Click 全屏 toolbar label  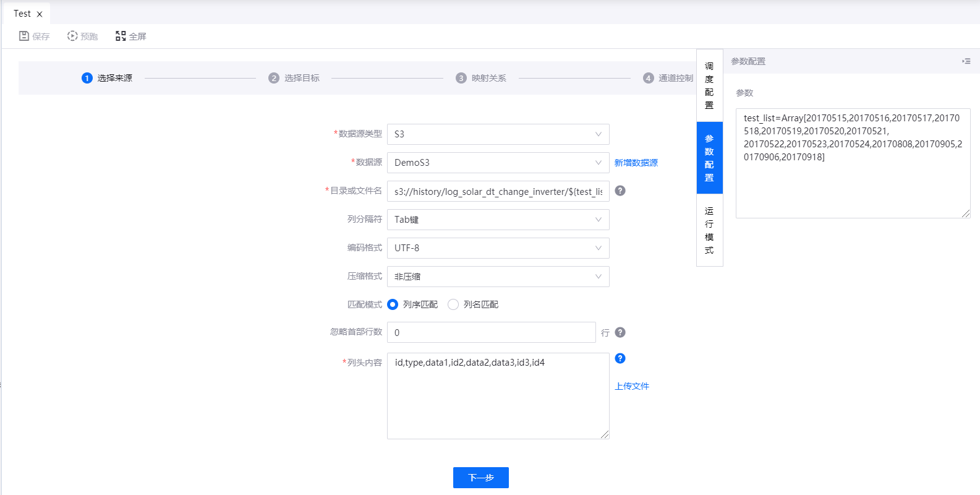(137, 37)
